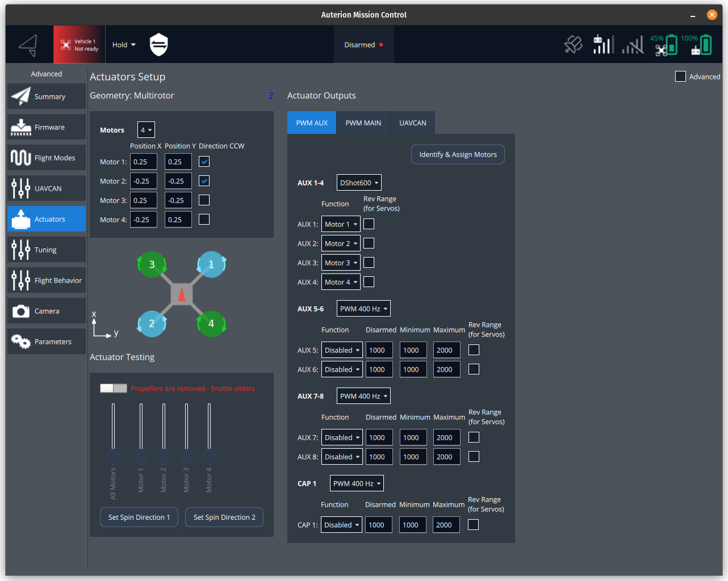
Task: Click the shield status icon in toolbar
Action: (158, 45)
